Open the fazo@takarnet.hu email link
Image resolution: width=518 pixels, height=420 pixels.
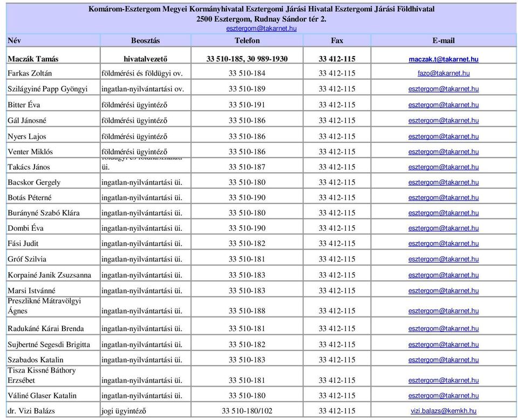[x=444, y=73]
